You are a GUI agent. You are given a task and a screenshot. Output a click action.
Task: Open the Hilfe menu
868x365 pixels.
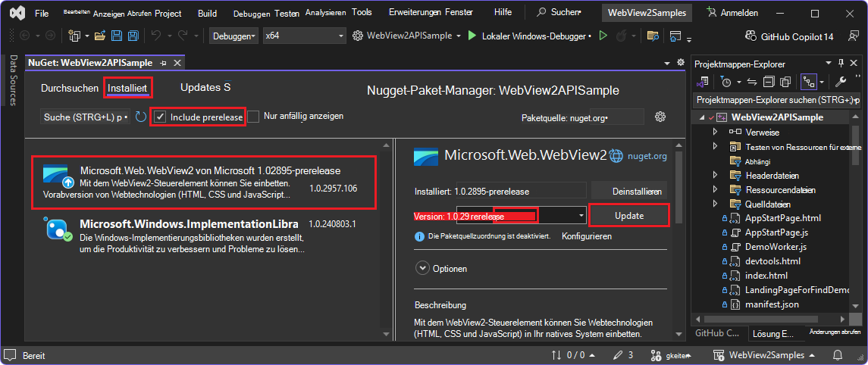(503, 12)
